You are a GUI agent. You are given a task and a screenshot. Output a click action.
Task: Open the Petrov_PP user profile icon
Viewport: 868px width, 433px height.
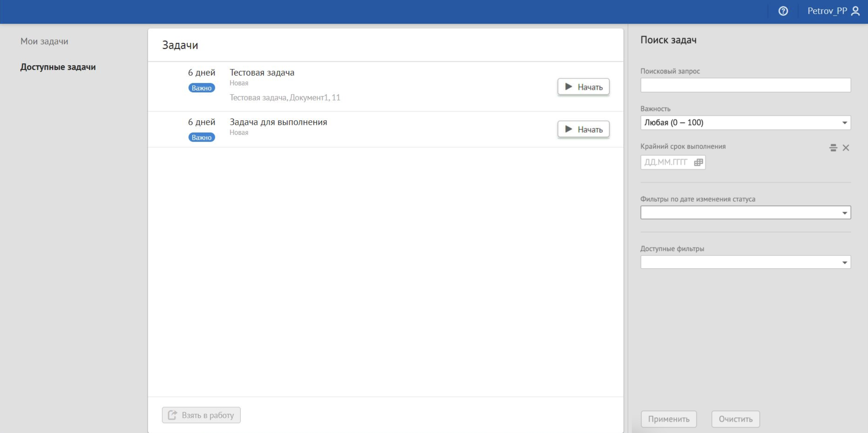855,11
